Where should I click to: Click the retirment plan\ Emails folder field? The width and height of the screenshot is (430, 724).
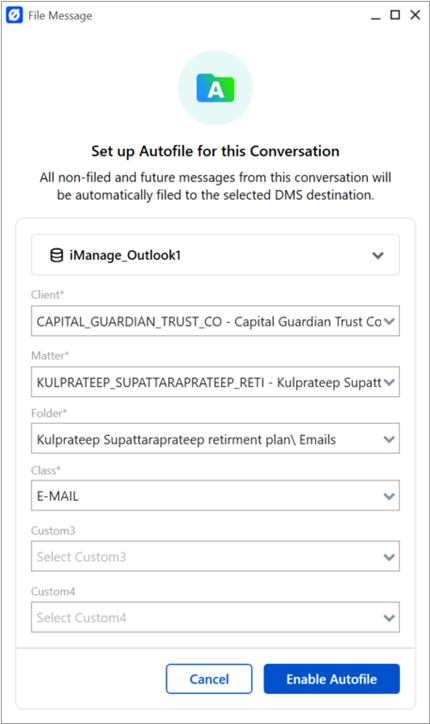[x=215, y=439]
